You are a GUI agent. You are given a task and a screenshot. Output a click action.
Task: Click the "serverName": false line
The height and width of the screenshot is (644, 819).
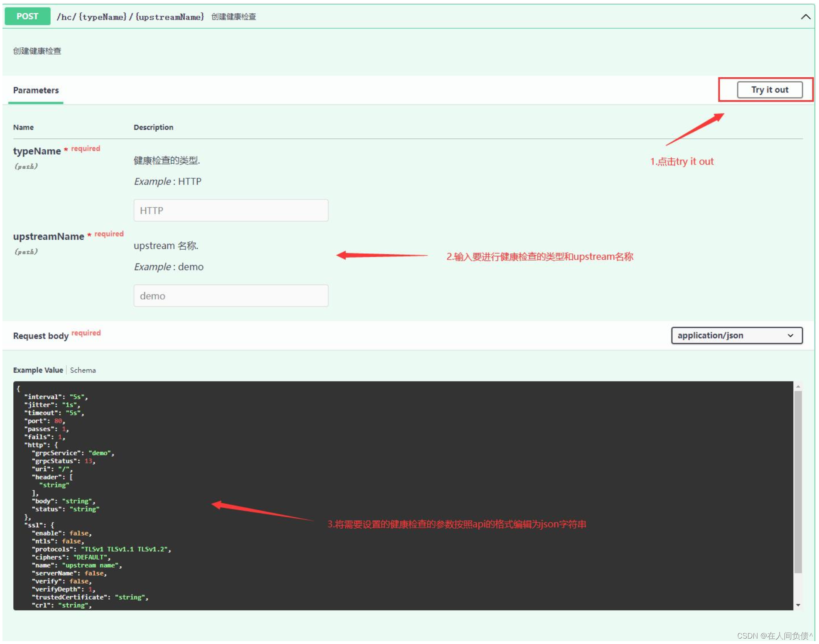(69, 573)
